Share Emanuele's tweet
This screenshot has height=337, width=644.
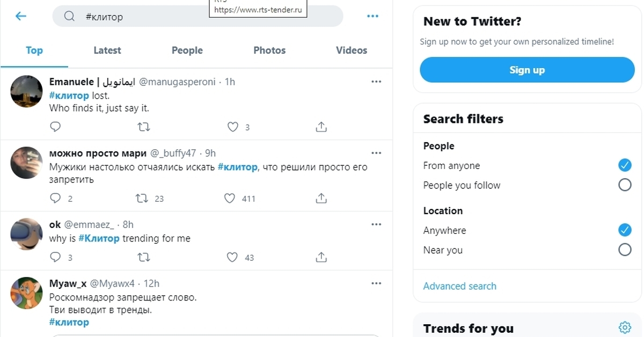point(321,127)
